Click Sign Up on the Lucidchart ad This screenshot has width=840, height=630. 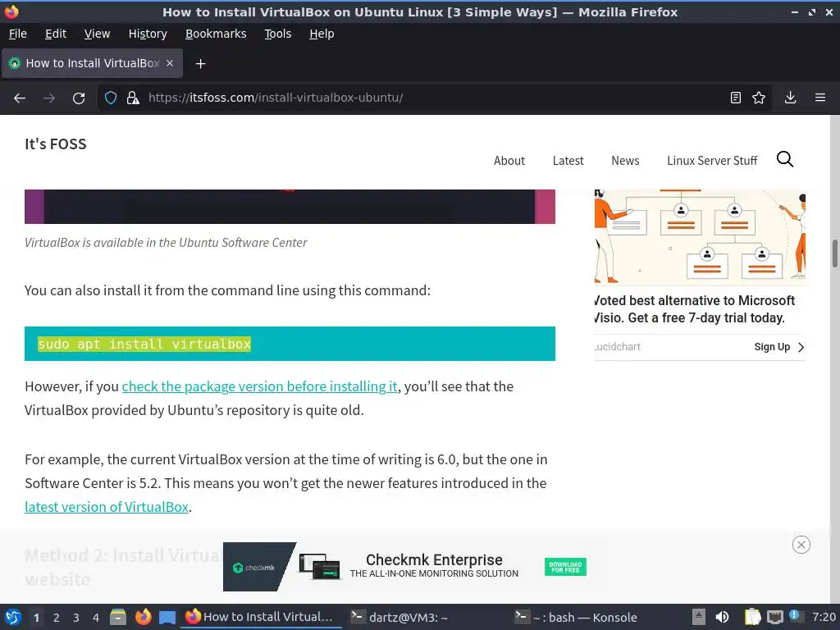779,347
